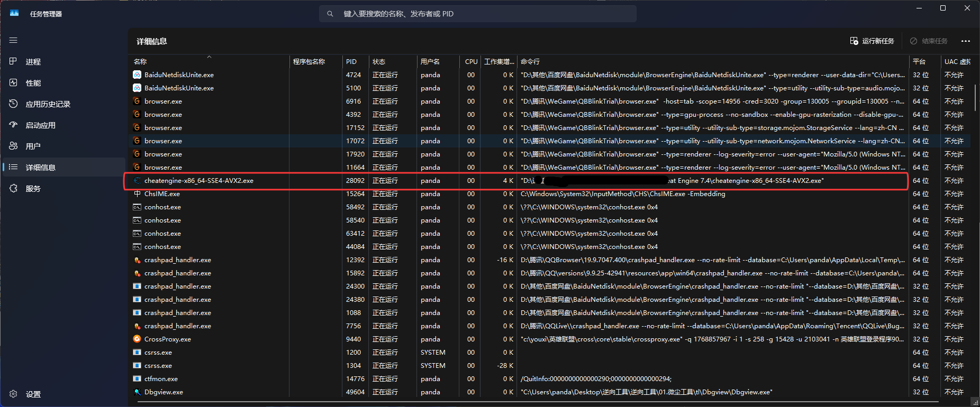Select csrss.exe icon with PID 1200
980x407 pixels.
click(137, 352)
